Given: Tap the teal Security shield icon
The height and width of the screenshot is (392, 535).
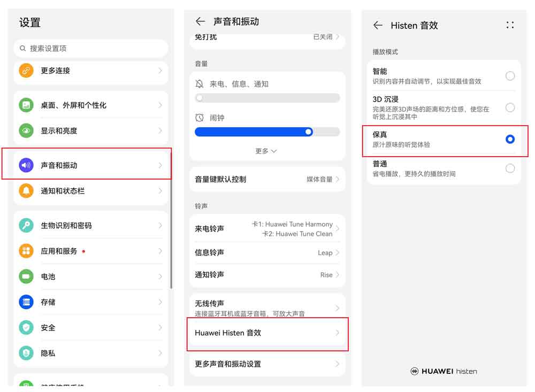Looking at the screenshot, I should [26, 327].
